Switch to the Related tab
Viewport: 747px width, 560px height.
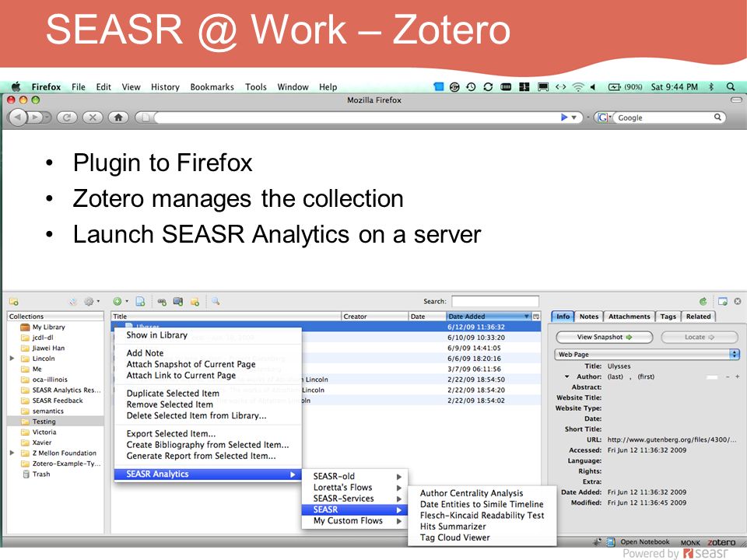click(x=699, y=317)
